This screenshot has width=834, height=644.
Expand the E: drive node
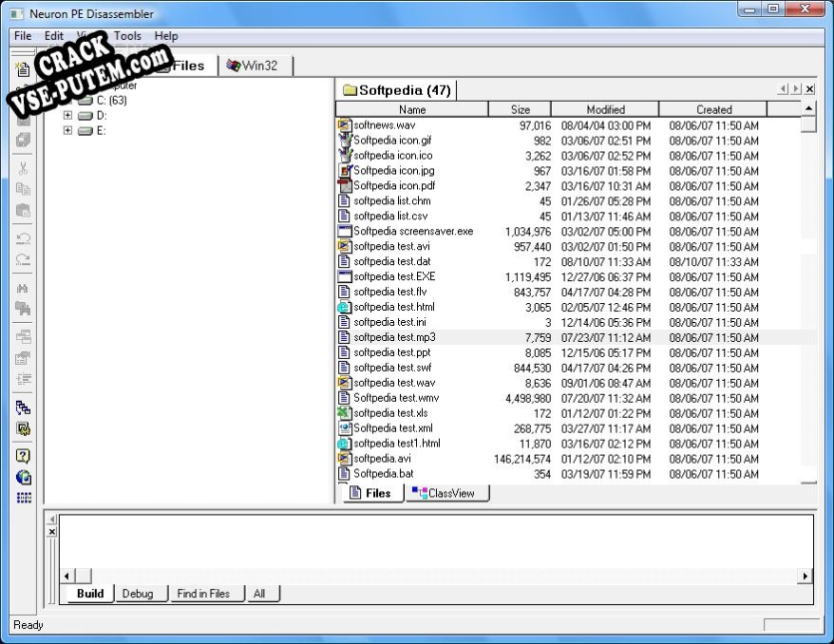[68, 131]
